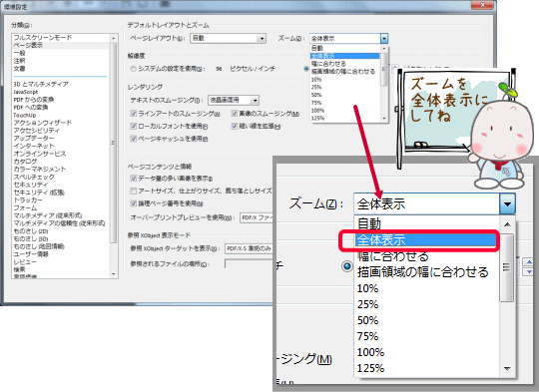Select 一般 in the category list
539x392 pixels.
20,53
